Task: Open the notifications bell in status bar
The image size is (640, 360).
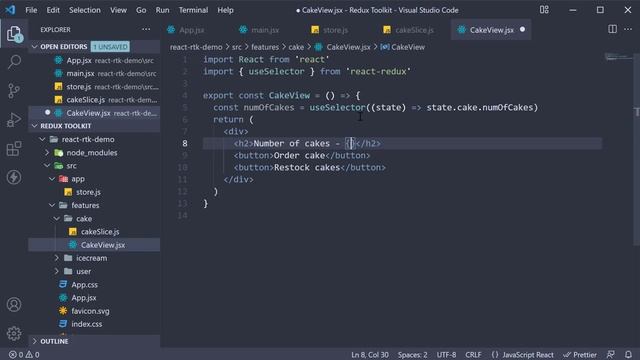Action: [628, 355]
